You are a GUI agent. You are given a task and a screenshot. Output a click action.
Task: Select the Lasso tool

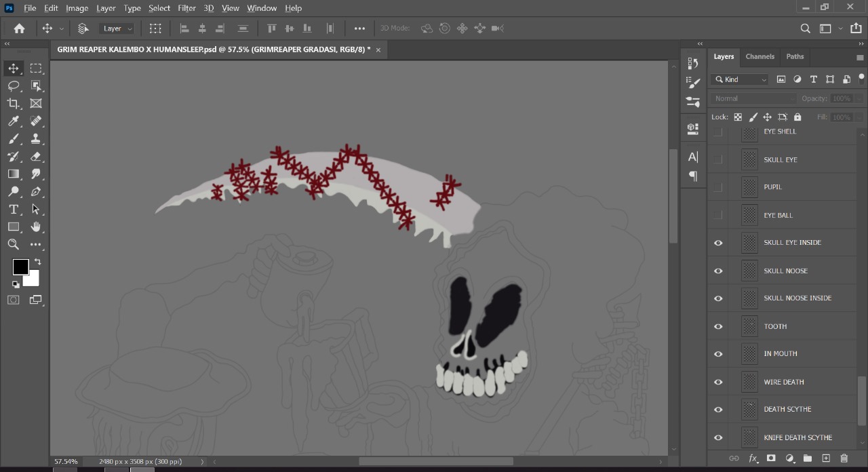tap(14, 85)
